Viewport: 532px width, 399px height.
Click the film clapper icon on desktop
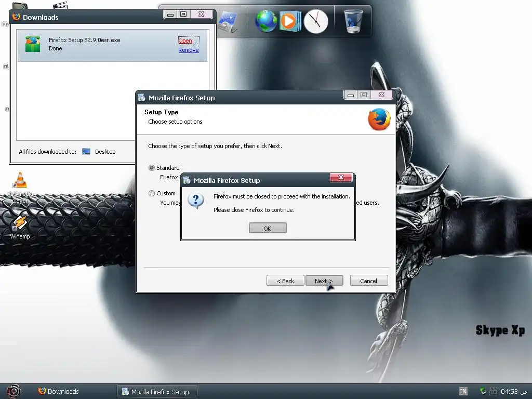tap(60, 5)
